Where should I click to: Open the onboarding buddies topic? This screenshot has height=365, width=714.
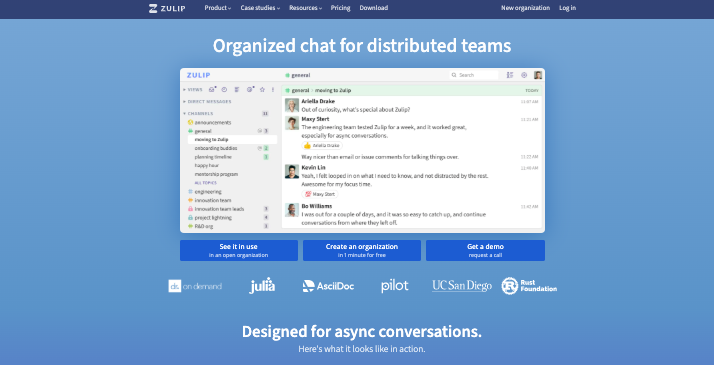[x=216, y=148]
